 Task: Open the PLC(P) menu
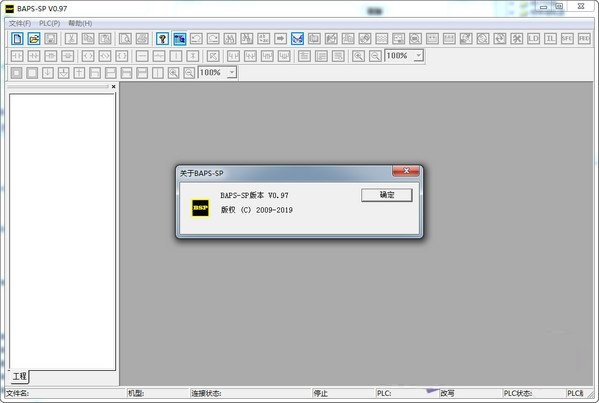50,23
